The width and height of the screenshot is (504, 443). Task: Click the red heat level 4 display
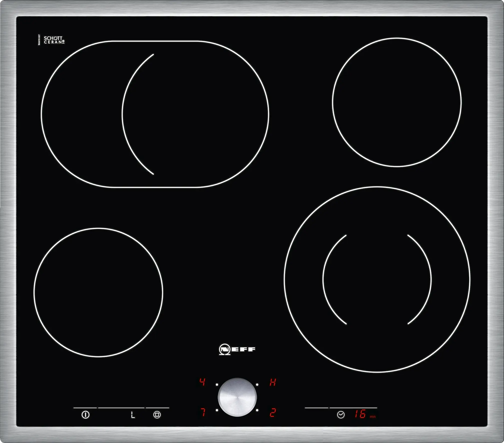[x=203, y=382]
